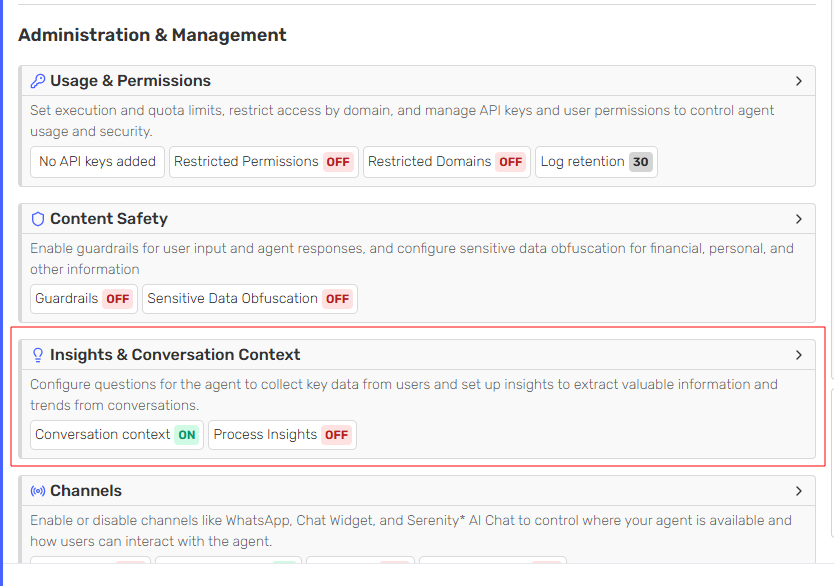Viewport: 834px width, 586px height.
Task: Expand the Content Safety chevron arrow
Action: point(798,219)
